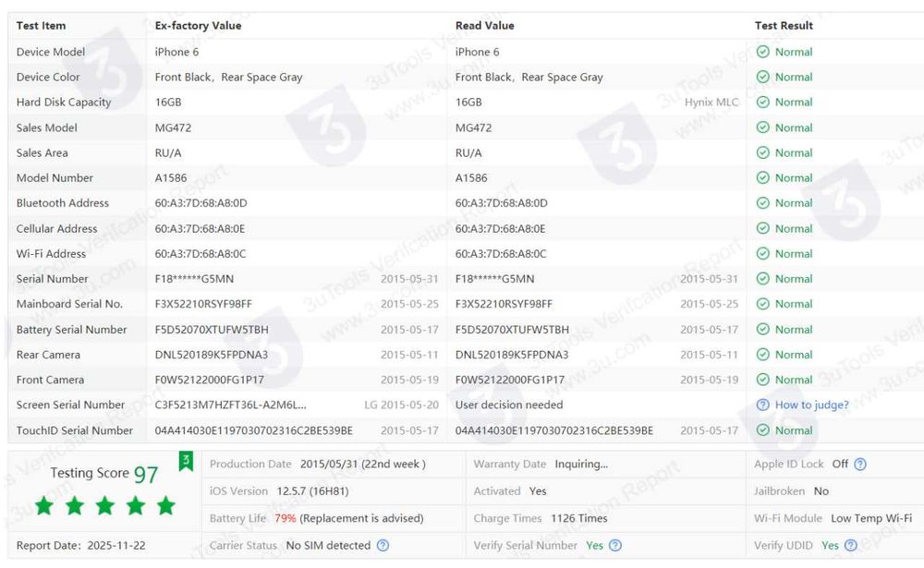The height and width of the screenshot is (568, 924).
Task: Click green check icon in Front Camera row
Action: pyautogui.click(x=762, y=380)
